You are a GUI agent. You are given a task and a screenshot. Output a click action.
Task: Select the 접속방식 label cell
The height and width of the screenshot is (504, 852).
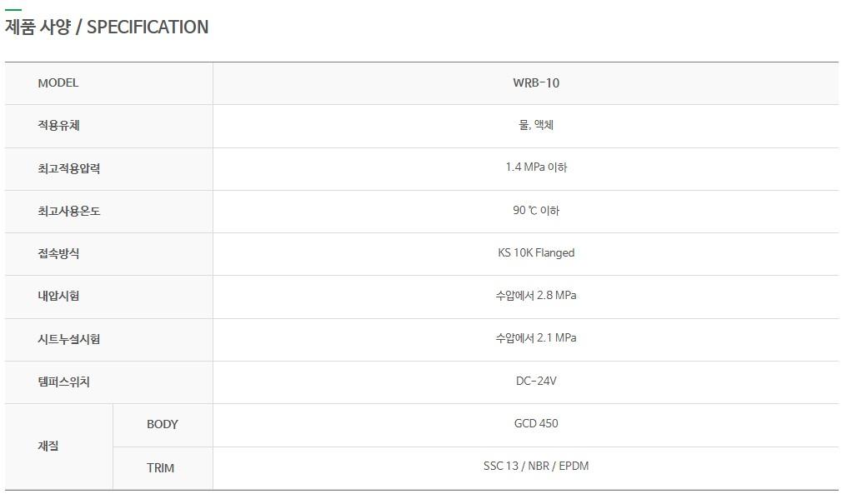pyautogui.click(x=108, y=254)
